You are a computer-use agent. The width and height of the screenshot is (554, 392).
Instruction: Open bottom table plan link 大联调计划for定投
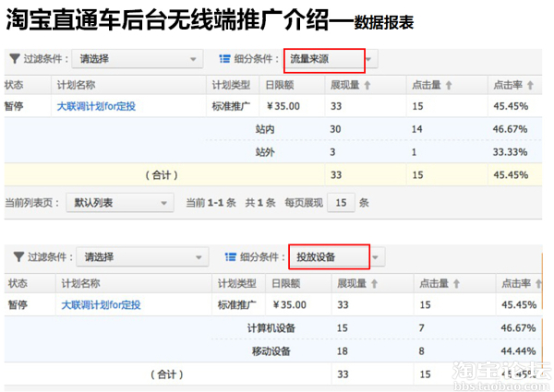(101, 304)
